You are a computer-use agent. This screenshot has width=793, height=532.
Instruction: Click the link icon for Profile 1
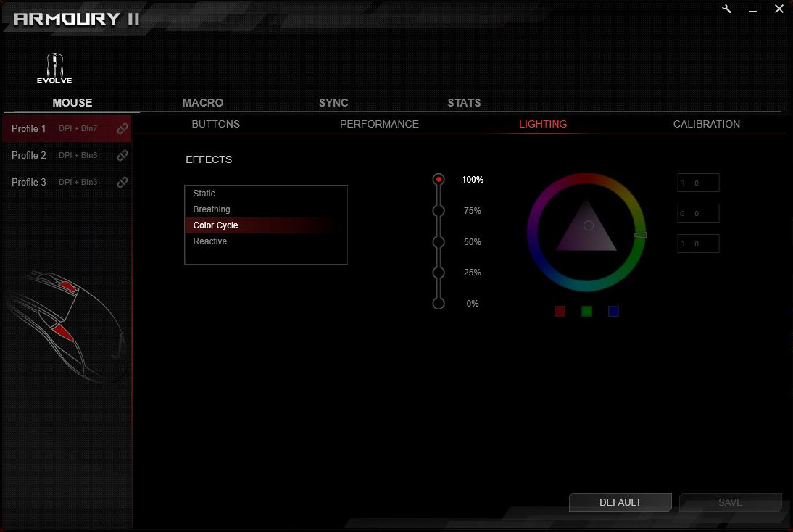click(x=122, y=128)
